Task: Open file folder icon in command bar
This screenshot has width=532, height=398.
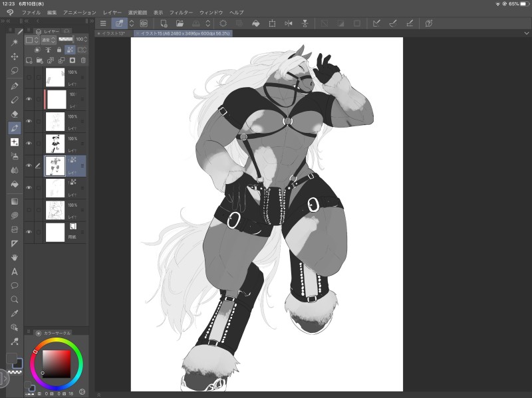Action: 180,23
